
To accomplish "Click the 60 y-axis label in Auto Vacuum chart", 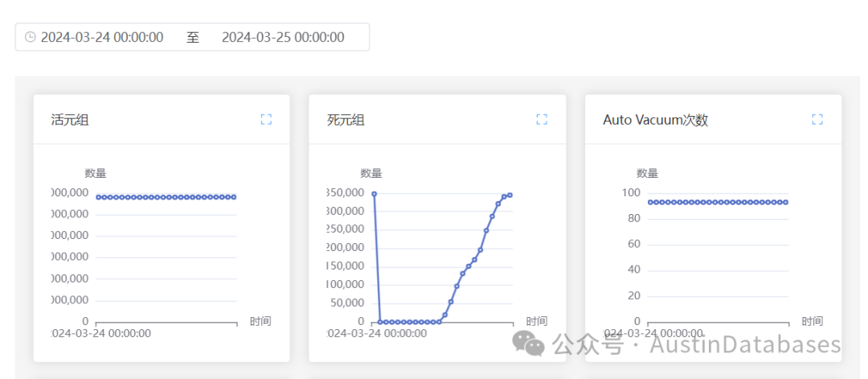I will (x=634, y=245).
